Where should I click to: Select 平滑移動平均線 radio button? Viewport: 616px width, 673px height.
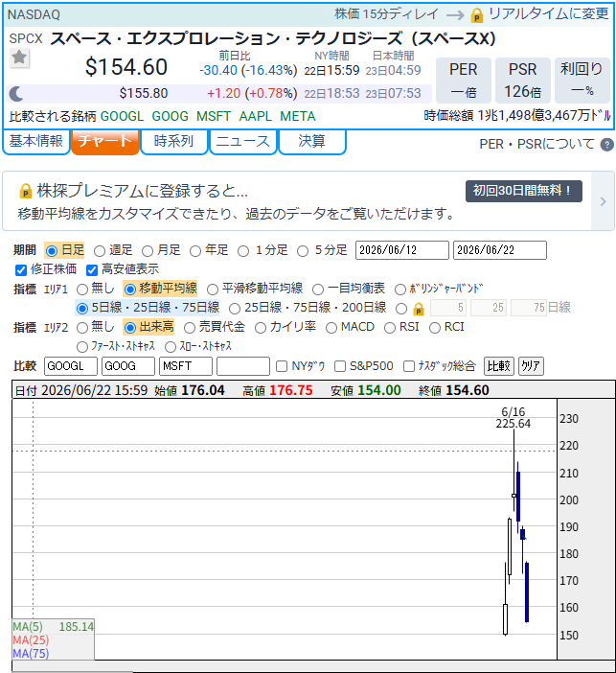coord(213,290)
